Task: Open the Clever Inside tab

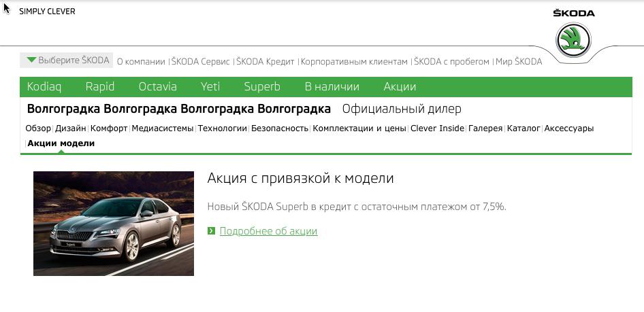Action: (x=438, y=128)
